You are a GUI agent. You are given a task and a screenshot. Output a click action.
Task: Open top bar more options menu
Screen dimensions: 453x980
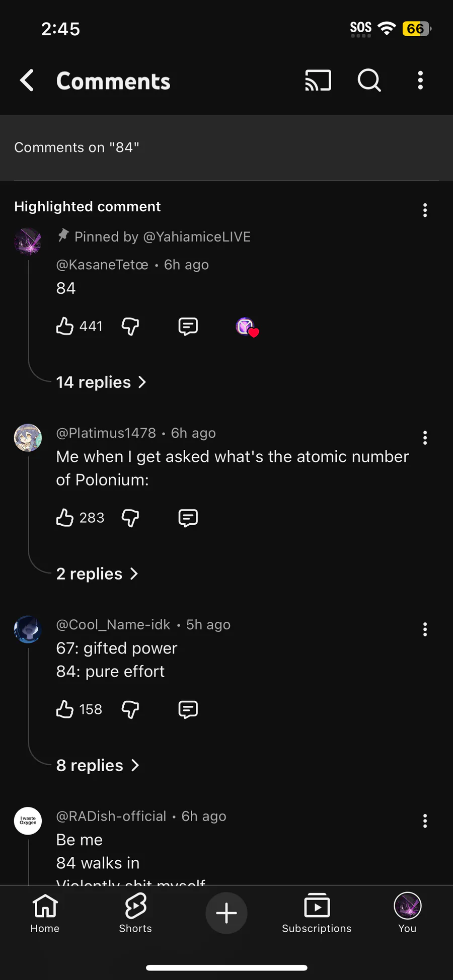click(x=420, y=80)
